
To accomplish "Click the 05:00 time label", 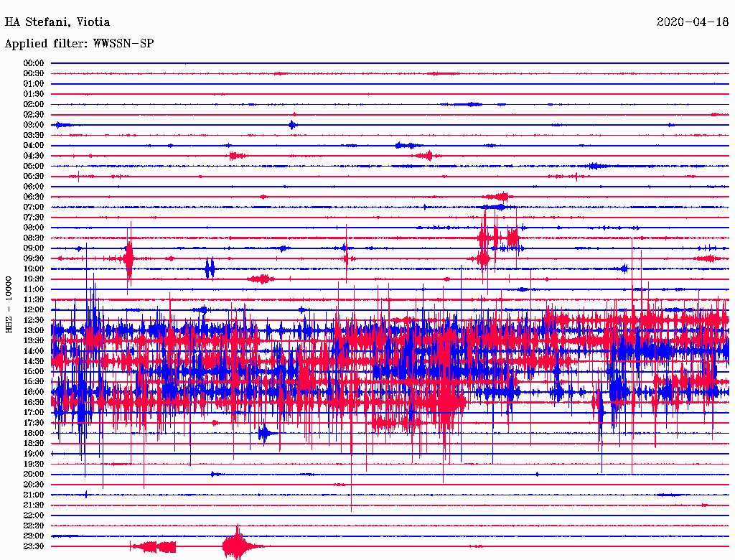I will coord(34,166).
